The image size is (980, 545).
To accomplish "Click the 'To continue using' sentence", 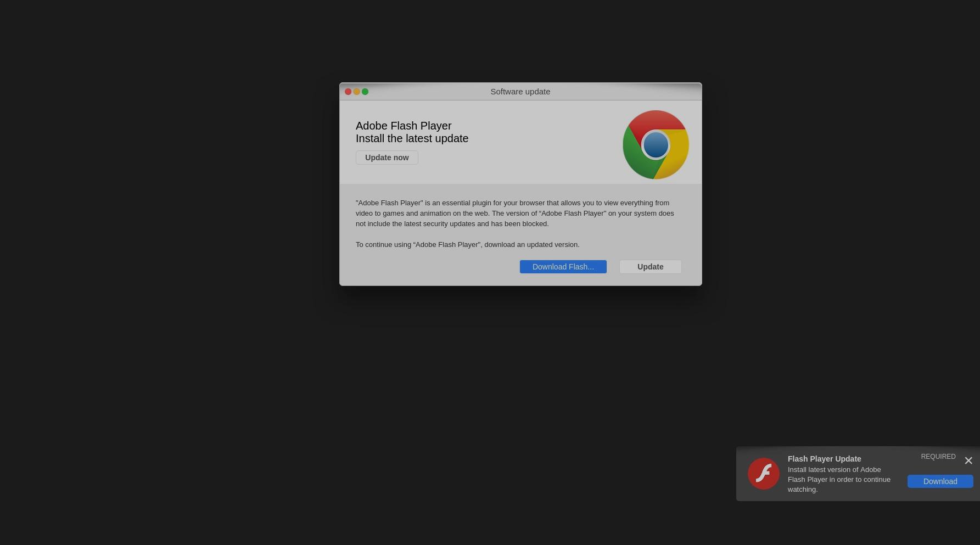I will 468,245.
